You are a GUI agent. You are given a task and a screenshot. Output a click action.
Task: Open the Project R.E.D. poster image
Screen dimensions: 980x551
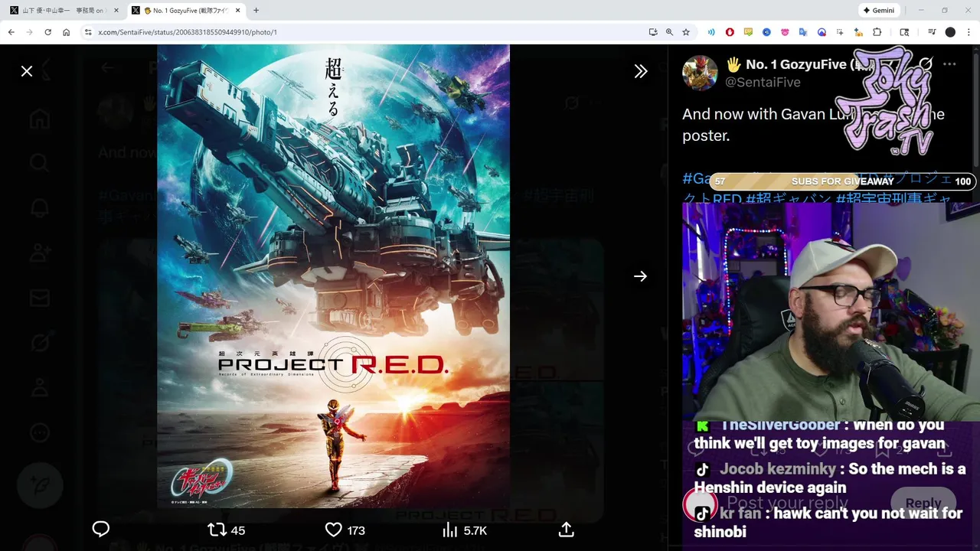[x=333, y=276]
